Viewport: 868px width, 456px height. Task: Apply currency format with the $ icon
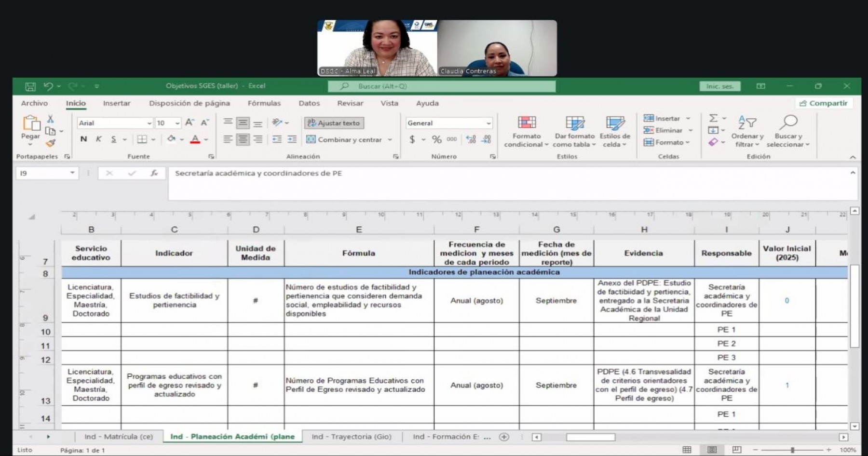(x=412, y=139)
